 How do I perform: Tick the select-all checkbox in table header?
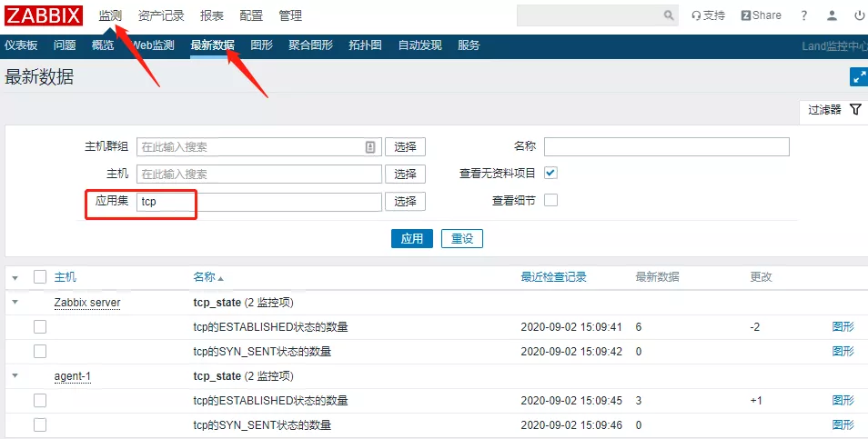pyautogui.click(x=40, y=277)
